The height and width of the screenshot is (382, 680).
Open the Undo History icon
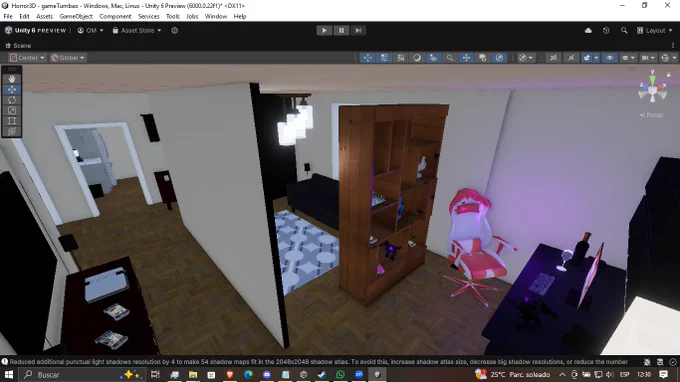pos(606,30)
